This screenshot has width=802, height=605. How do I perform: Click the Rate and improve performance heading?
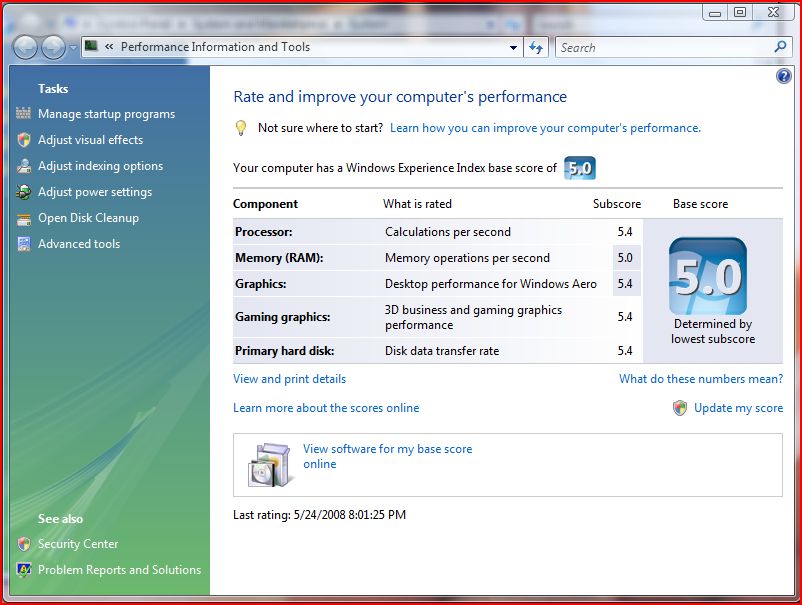(x=400, y=97)
